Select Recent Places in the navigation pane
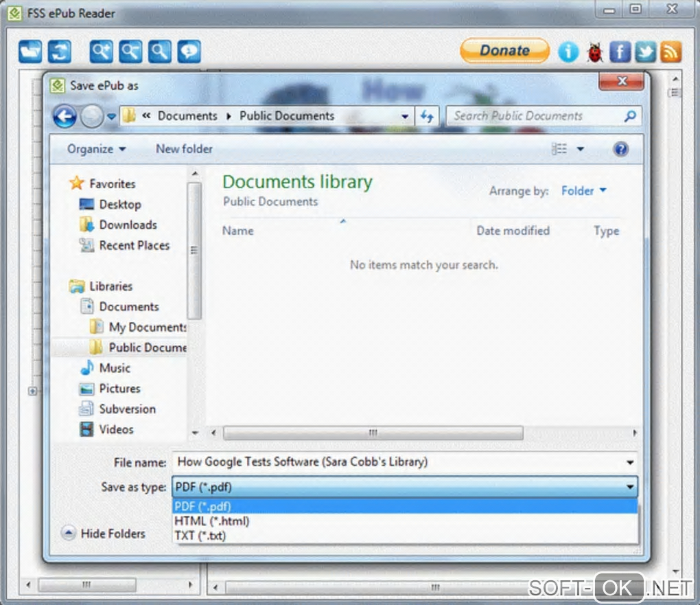The height and width of the screenshot is (605, 700). 134,245
